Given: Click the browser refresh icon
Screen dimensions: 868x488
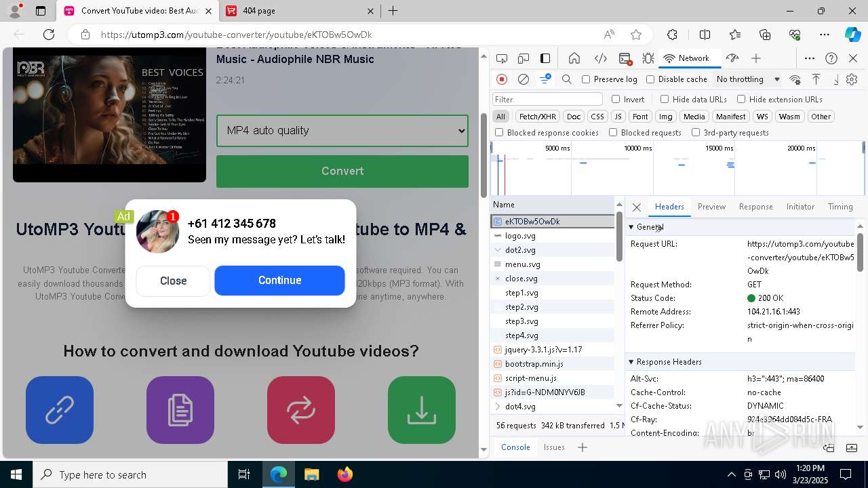Looking at the screenshot, I should 49,35.
